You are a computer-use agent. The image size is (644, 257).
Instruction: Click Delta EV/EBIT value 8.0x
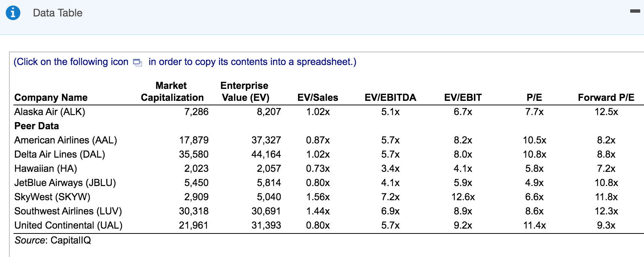(x=463, y=154)
